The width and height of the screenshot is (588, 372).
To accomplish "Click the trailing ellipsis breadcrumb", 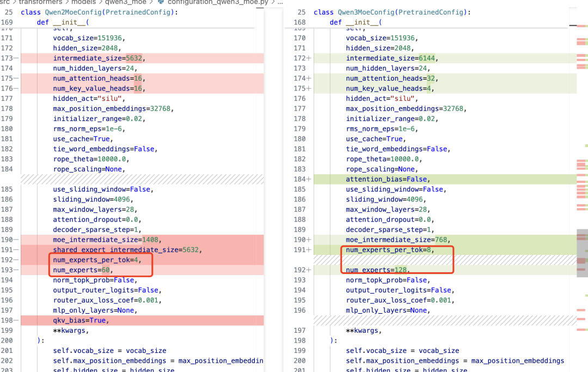I will point(280,2).
